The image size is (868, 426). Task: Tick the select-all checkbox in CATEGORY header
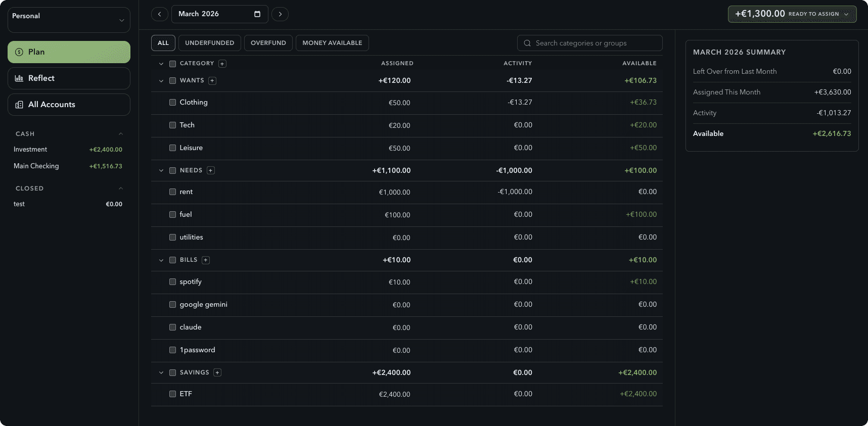[172, 64]
